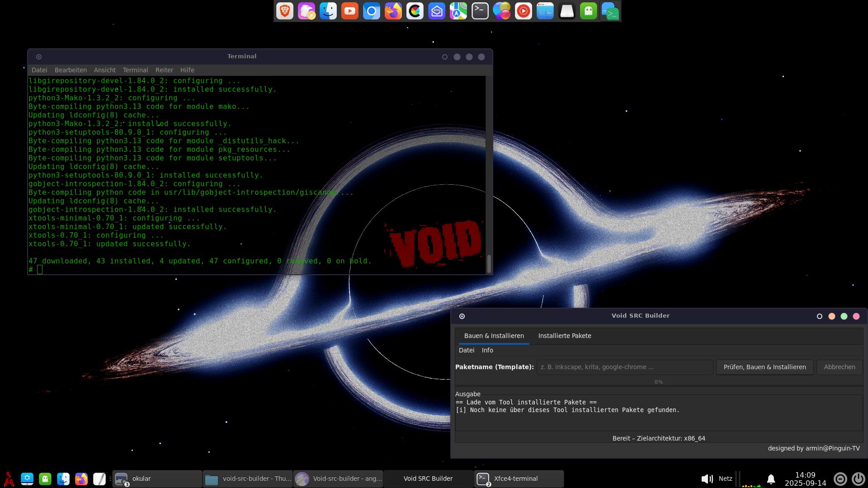Open the Bearbeiten menu in Terminal
The height and width of the screenshot is (488, 868).
[x=71, y=70]
